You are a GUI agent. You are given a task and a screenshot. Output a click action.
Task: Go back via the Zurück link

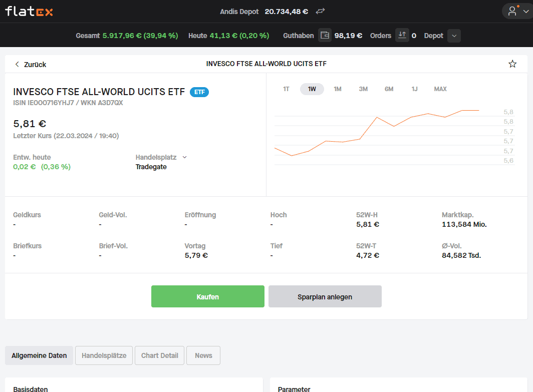35,65
